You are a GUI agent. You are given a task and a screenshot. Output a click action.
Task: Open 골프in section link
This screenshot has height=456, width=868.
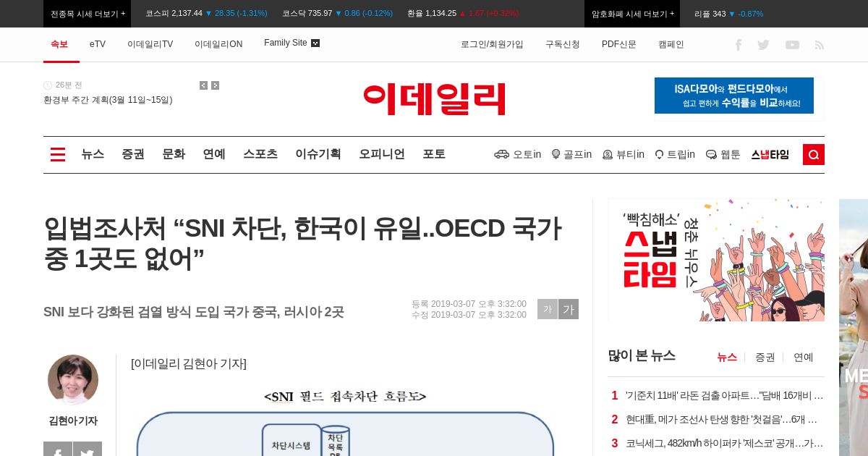571,154
